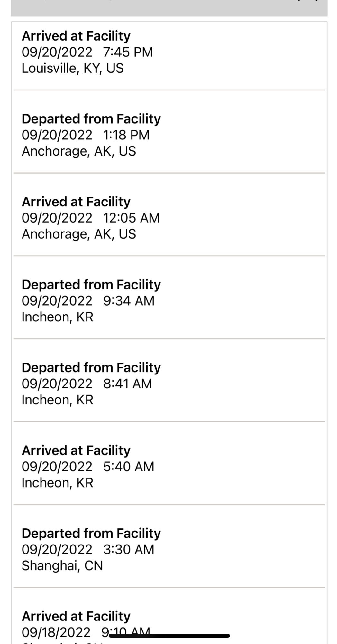Open the 5:40 AM Arrived at Facility entry

click(x=76, y=450)
